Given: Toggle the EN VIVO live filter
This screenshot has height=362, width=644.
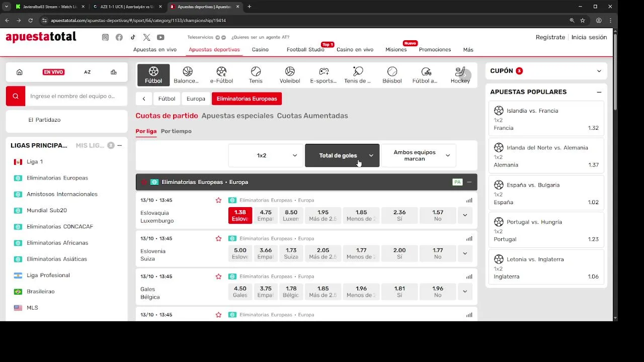Looking at the screenshot, I should (x=53, y=72).
